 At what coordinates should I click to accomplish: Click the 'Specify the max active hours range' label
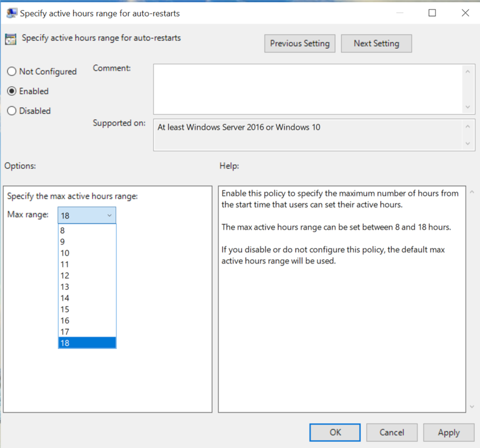point(73,196)
